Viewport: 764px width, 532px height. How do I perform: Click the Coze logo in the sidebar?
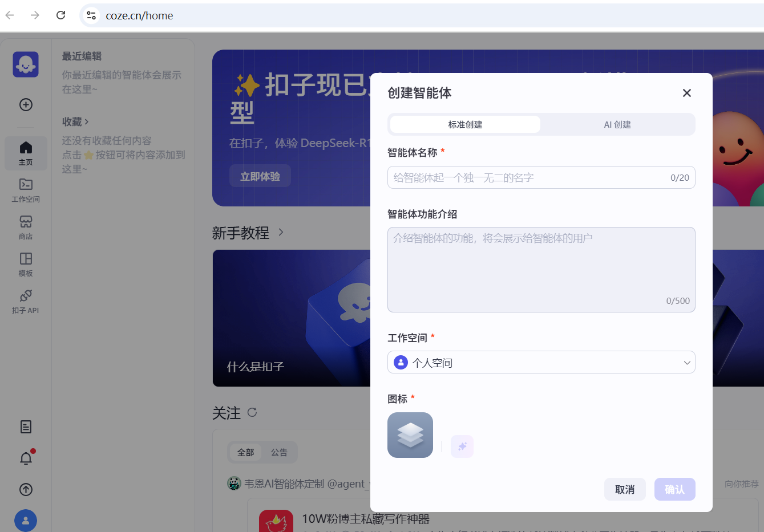[x=26, y=64]
